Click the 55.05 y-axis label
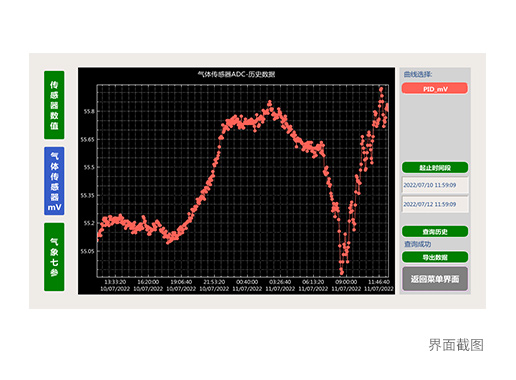Image resolution: width=516 pixels, height=380 pixels. coord(87,251)
